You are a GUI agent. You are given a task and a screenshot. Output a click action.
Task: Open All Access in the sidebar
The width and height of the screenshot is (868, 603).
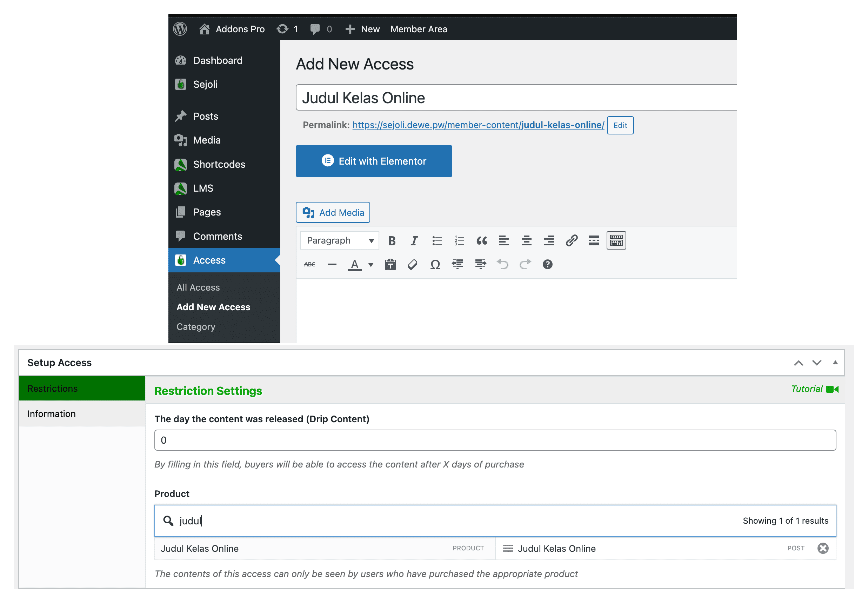click(198, 287)
